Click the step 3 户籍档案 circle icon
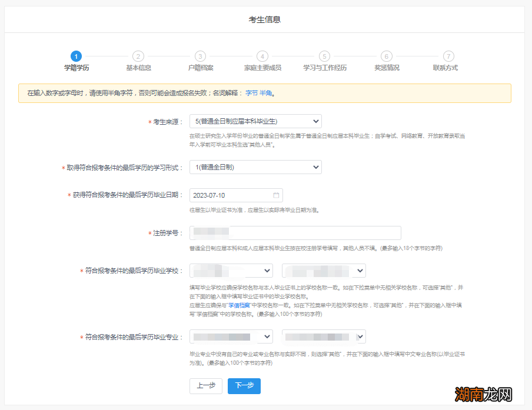Image resolution: width=532 pixels, height=410 pixels. (200, 56)
